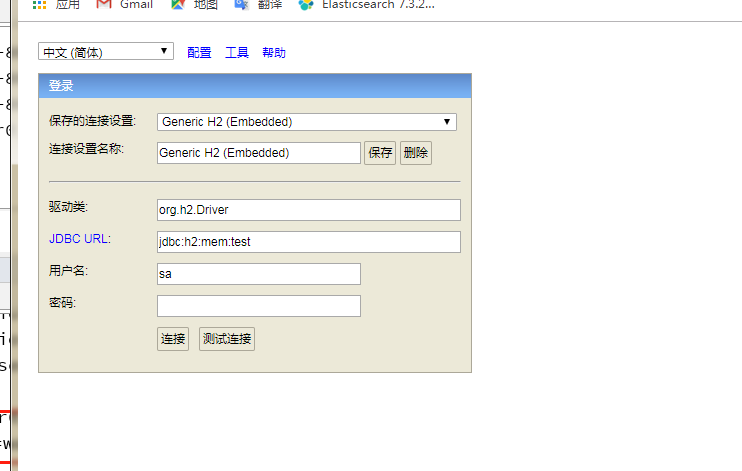Image resolution: width=742 pixels, height=471 pixels.
Task: Click the JDBC URL label link
Action: pos(79,239)
